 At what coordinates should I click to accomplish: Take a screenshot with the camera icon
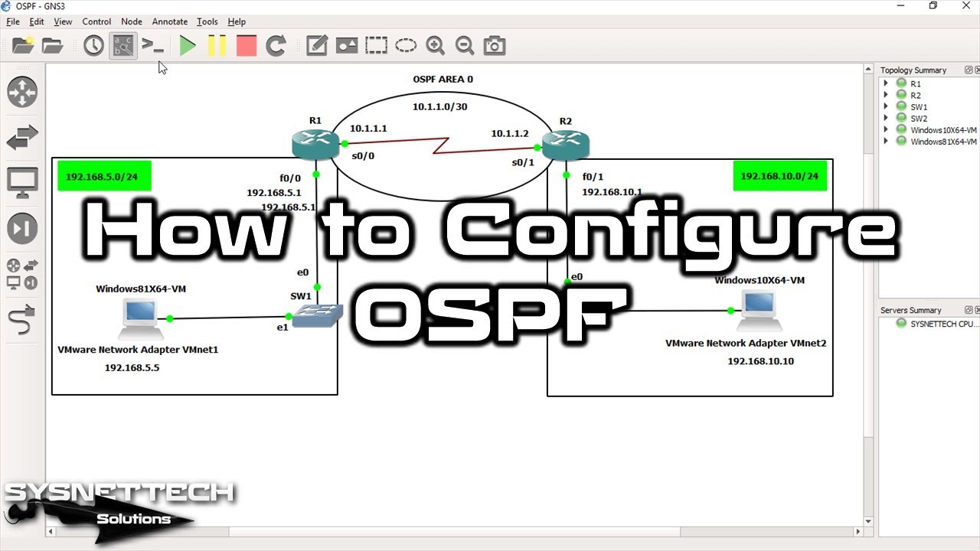point(495,46)
